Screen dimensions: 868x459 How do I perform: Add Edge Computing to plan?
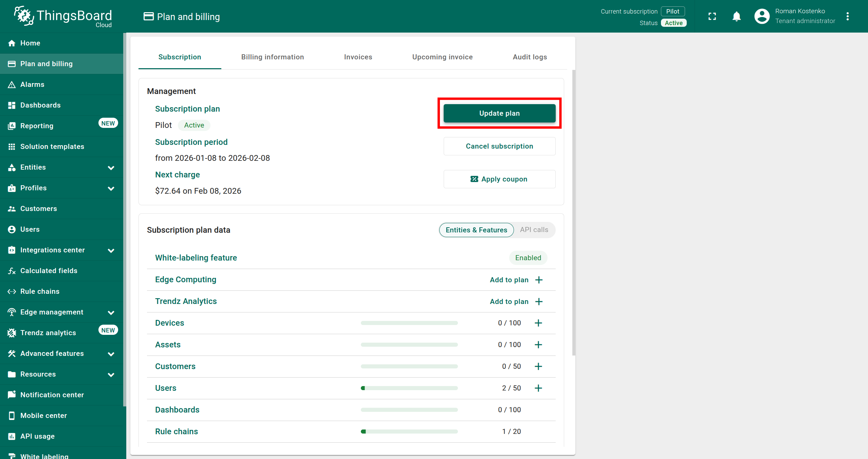point(516,280)
